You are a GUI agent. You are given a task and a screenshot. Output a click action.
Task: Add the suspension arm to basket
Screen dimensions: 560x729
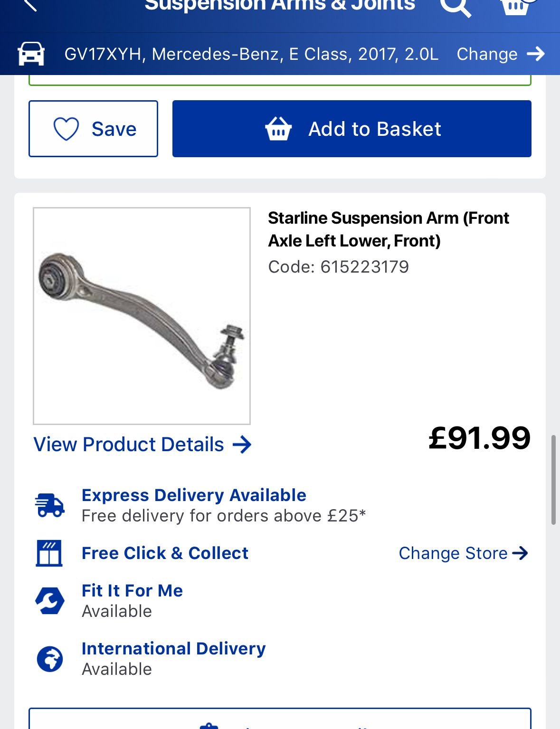pyautogui.click(x=351, y=129)
